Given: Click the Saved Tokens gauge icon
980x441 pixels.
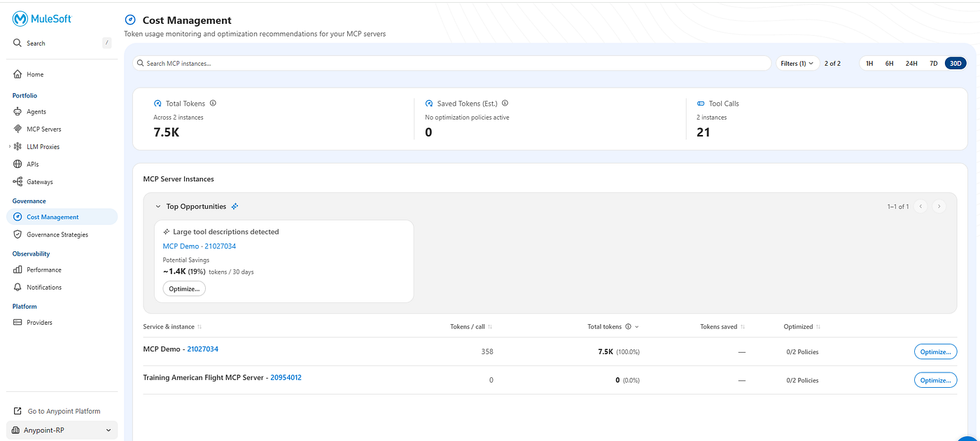Looking at the screenshot, I should (429, 104).
